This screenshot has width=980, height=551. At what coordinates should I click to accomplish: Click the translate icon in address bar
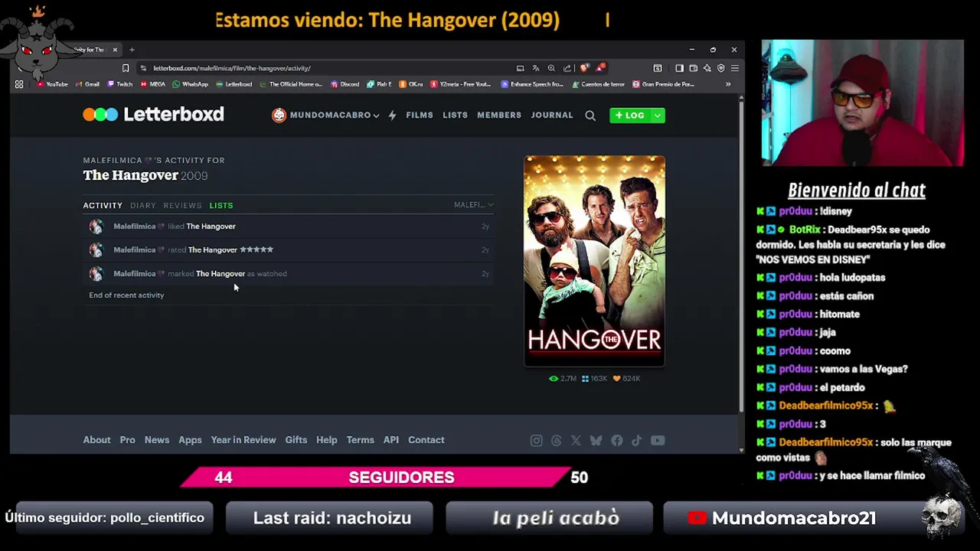pos(536,68)
